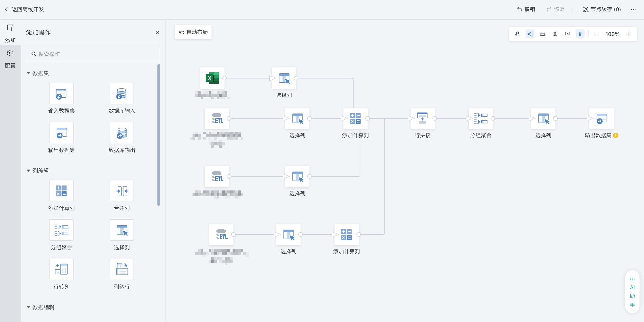Collapse the 列编辑 section

pos(28,170)
